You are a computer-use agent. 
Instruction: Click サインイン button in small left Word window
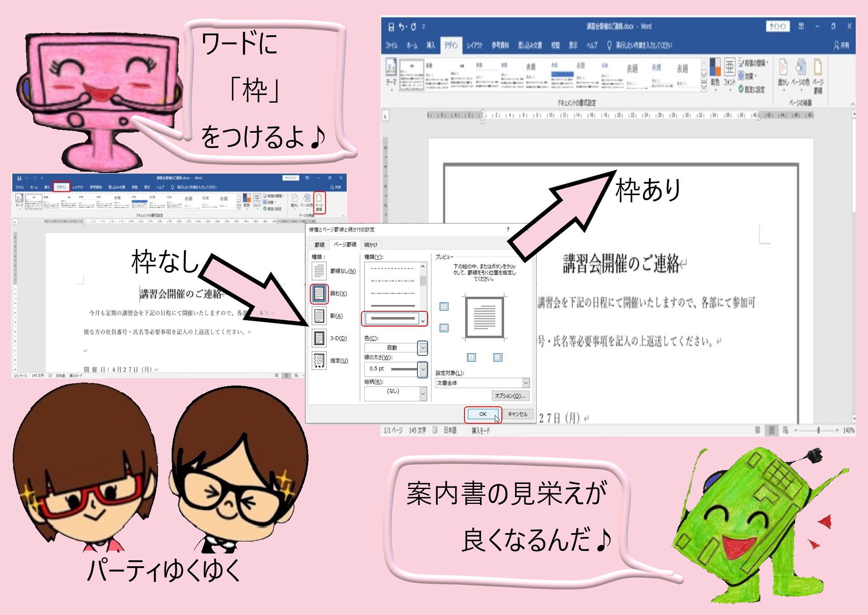pyautogui.click(x=291, y=178)
